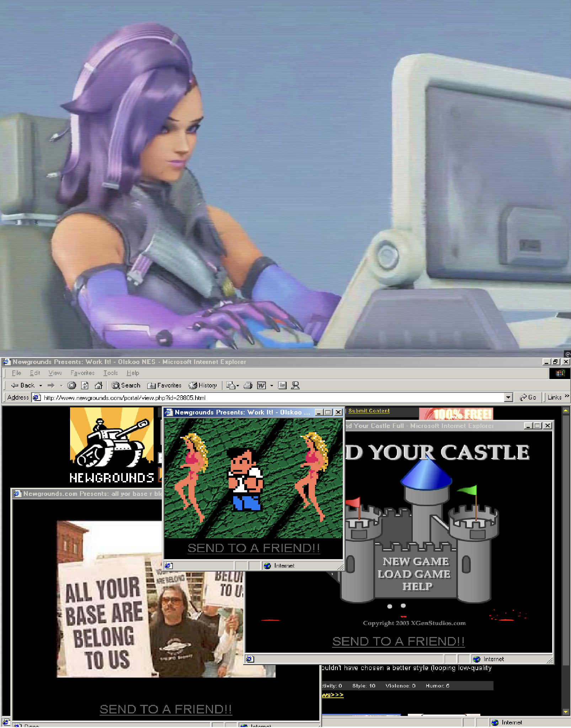Click the yellow reviews >>> link

(333, 695)
